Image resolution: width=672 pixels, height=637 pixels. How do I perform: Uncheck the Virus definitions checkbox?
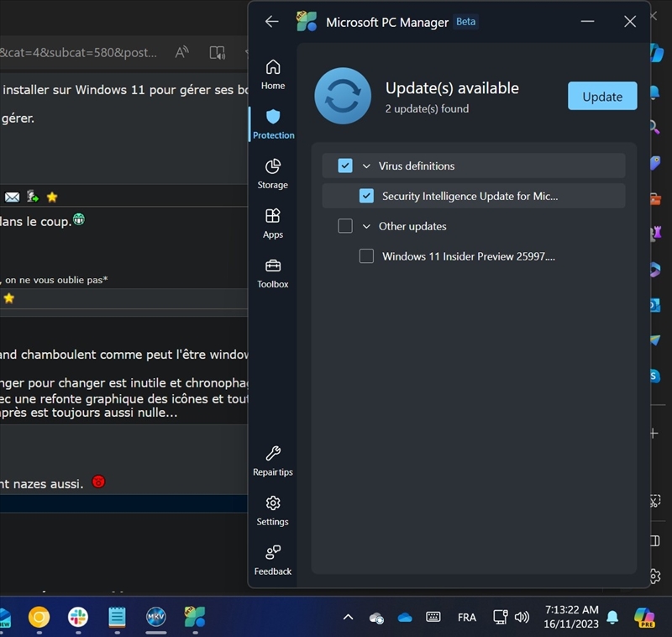345,166
